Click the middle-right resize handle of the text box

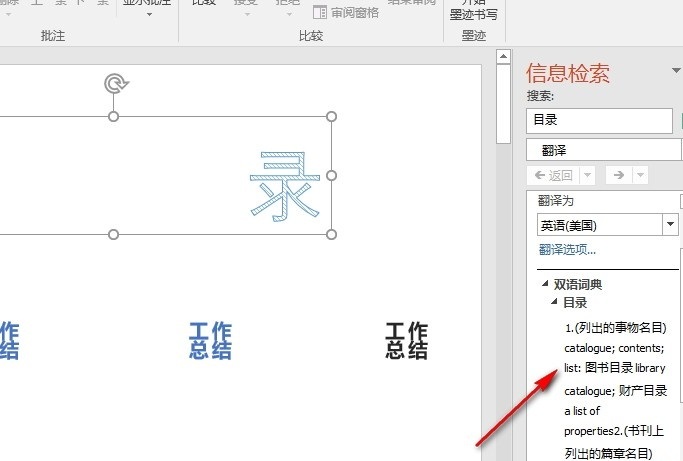pos(331,175)
